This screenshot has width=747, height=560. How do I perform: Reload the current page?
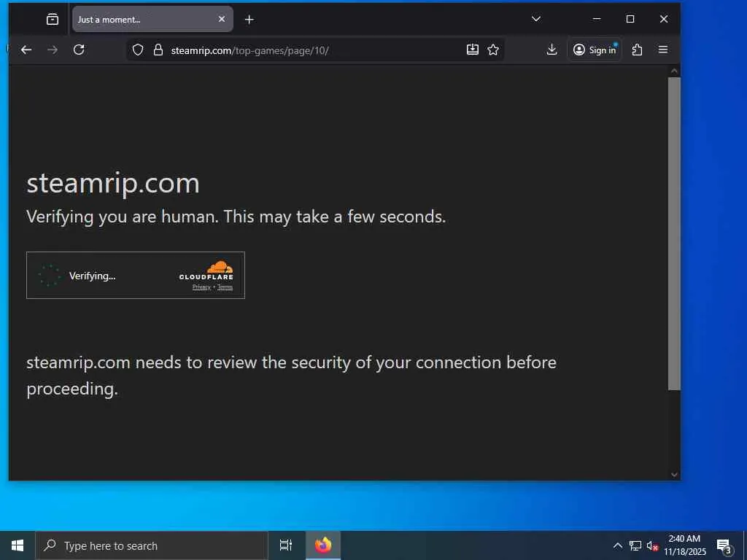79,50
